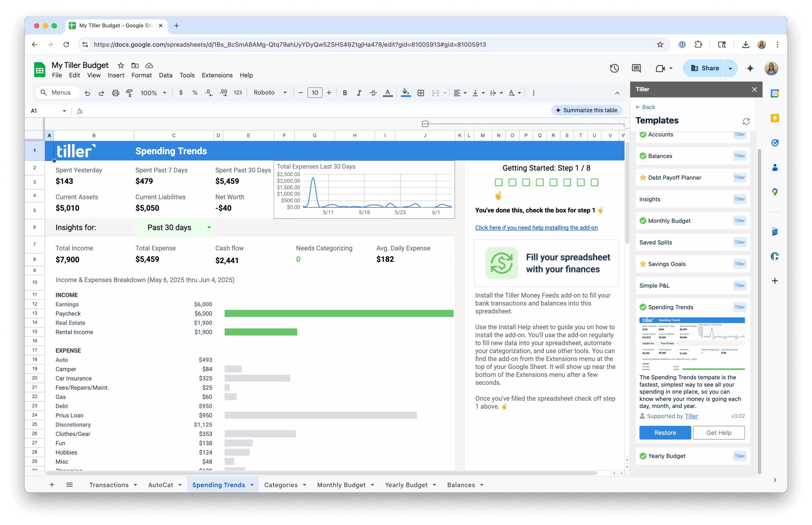Check the last Getting Started step box
This screenshot has width=812, height=525.
pyautogui.click(x=594, y=182)
